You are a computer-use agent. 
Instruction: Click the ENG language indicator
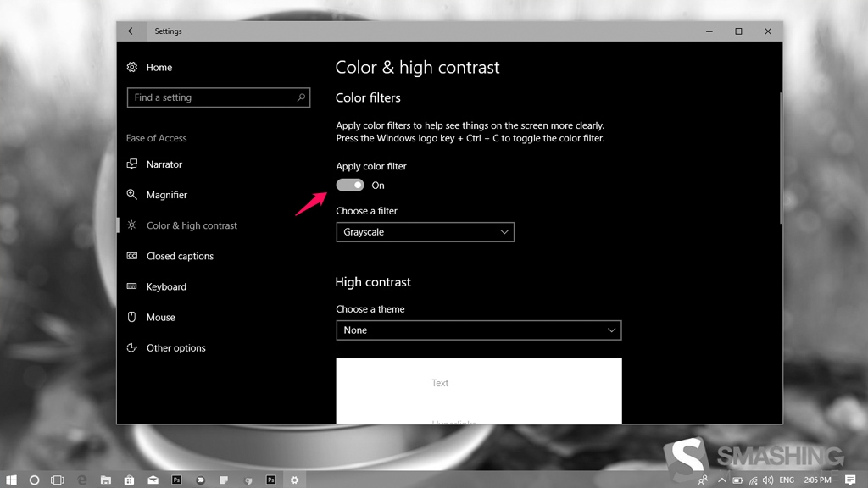[787, 480]
